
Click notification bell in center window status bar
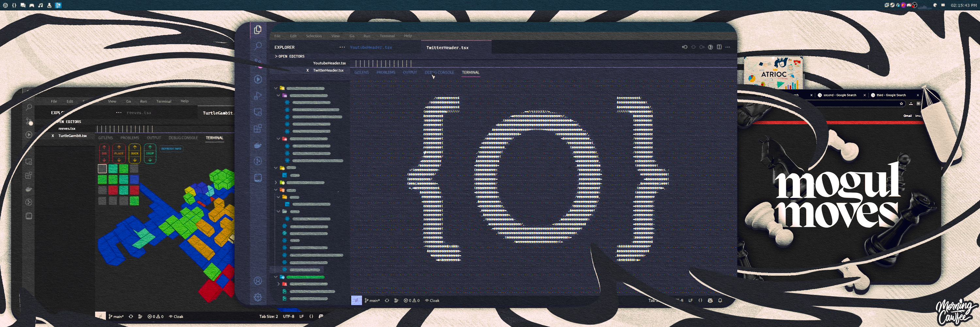[720, 301]
